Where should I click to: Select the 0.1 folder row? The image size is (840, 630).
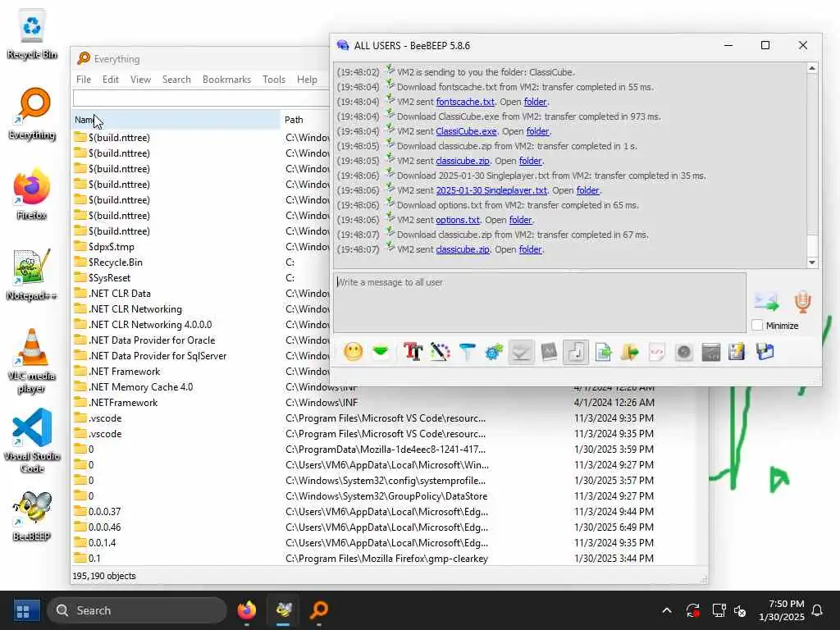389,558
